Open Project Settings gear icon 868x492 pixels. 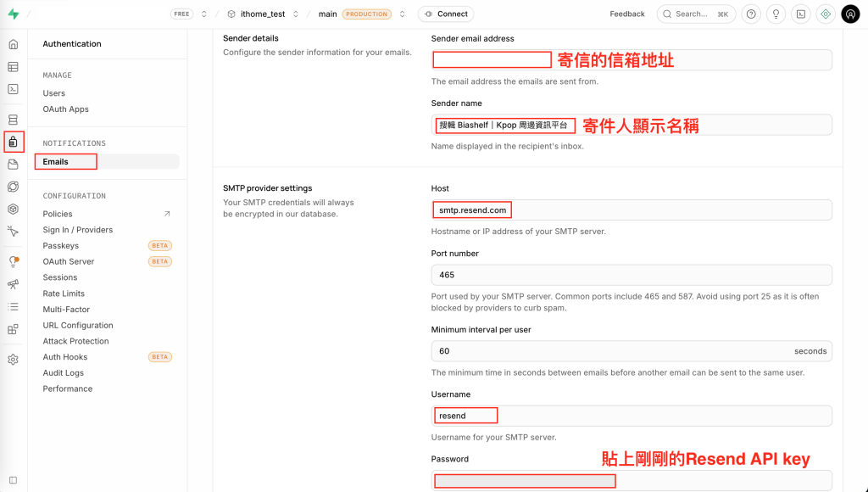tap(14, 360)
